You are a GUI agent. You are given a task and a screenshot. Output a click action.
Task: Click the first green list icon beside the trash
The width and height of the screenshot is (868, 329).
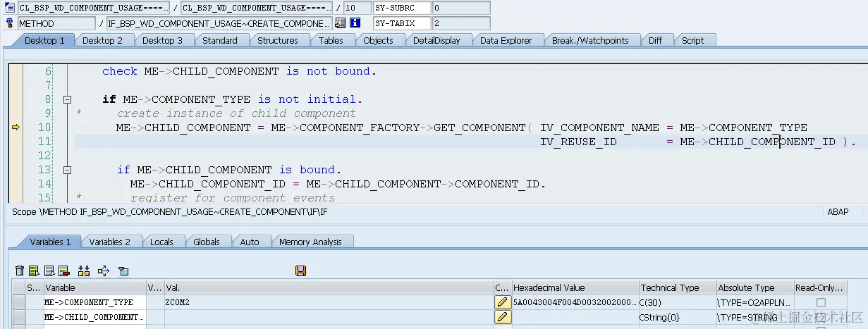coord(35,271)
